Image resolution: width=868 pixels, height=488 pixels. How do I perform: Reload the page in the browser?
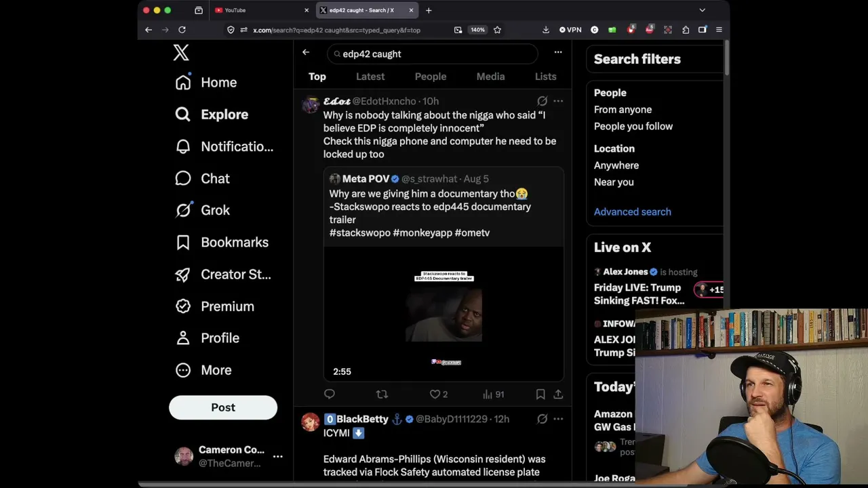tap(182, 30)
